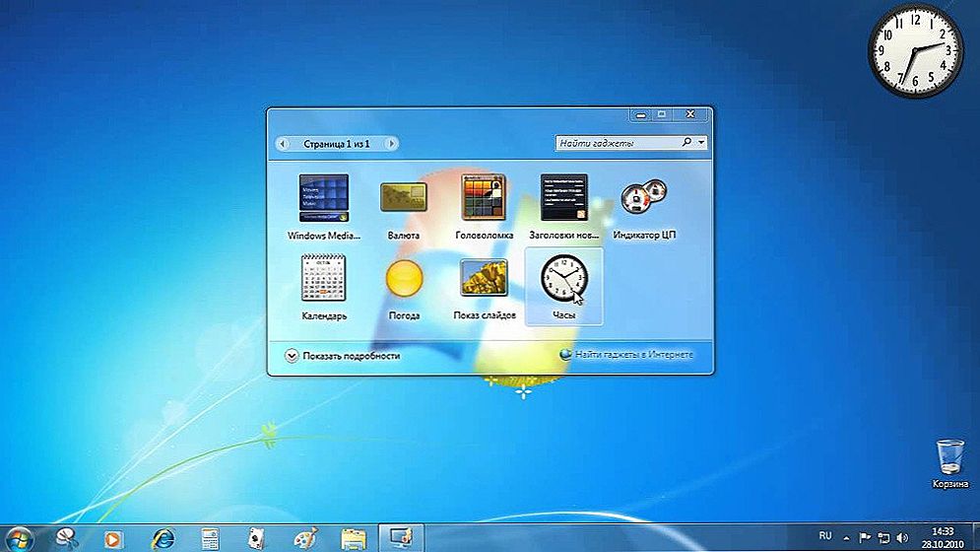The height and width of the screenshot is (552, 980).
Task: Go to previous gadget page arrow
Action: (283, 144)
